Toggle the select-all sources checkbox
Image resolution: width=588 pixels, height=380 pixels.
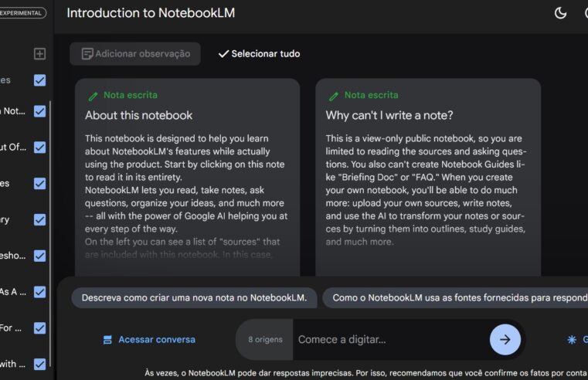[x=39, y=80]
